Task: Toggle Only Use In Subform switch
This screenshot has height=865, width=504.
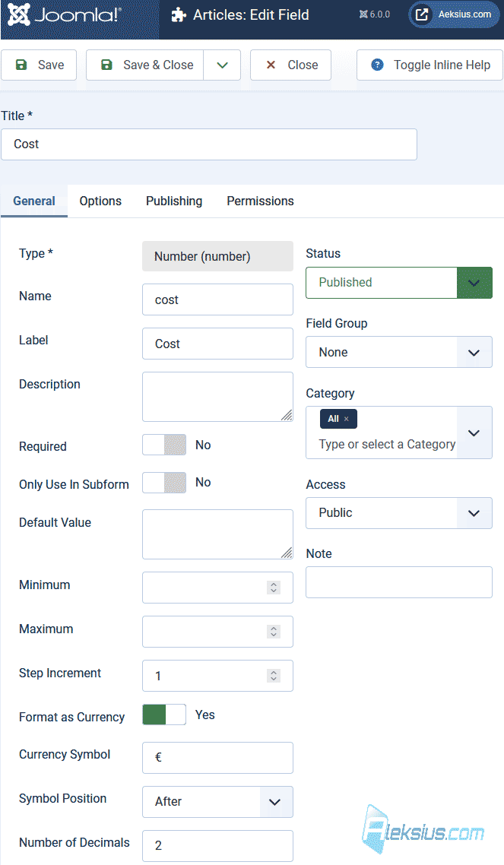Action: coord(164,483)
